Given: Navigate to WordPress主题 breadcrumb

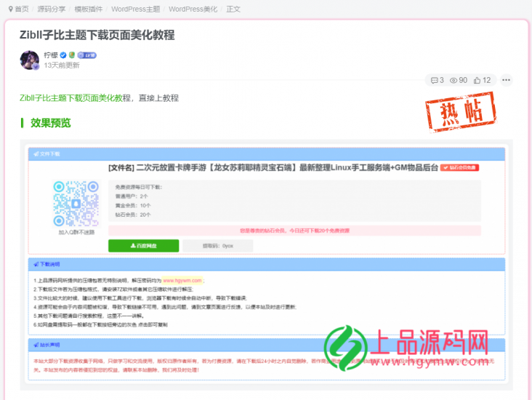Looking at the screenshot, I should click(136, 9).
